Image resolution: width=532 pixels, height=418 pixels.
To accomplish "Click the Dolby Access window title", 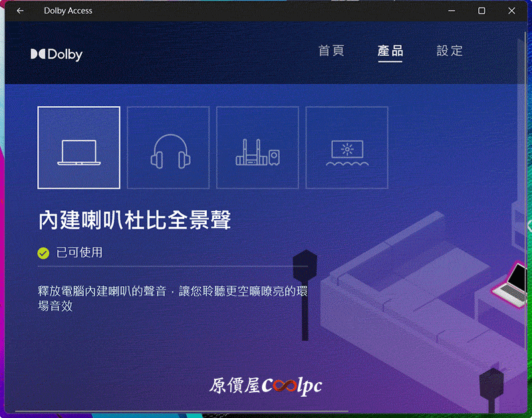I will (x=68, y=11).
